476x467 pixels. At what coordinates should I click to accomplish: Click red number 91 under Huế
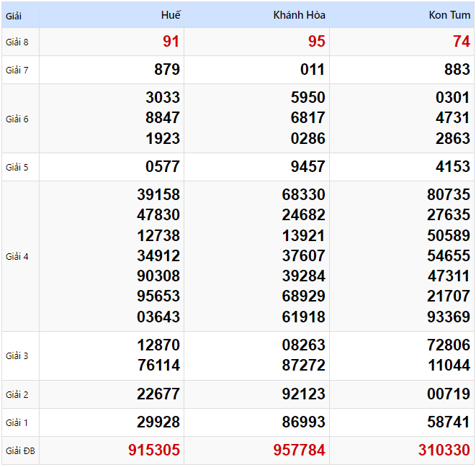(x=171, y=42)
